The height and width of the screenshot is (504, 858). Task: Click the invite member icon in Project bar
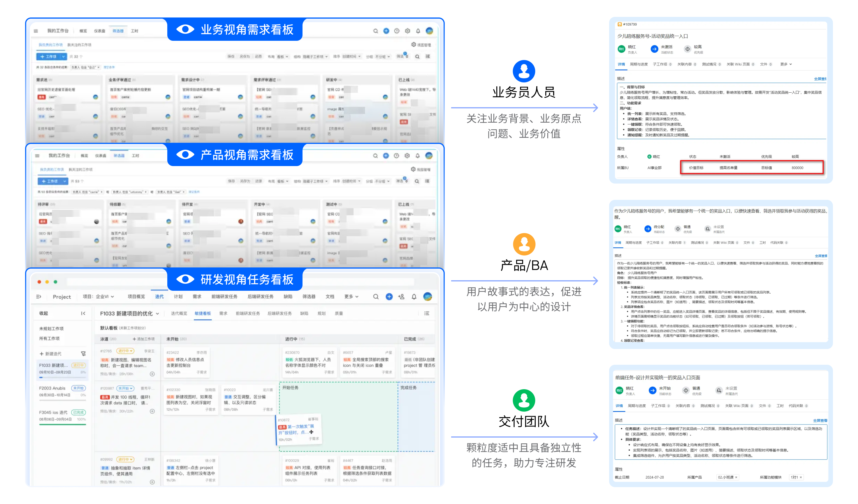pyautogui.click(x=401, y=297)
